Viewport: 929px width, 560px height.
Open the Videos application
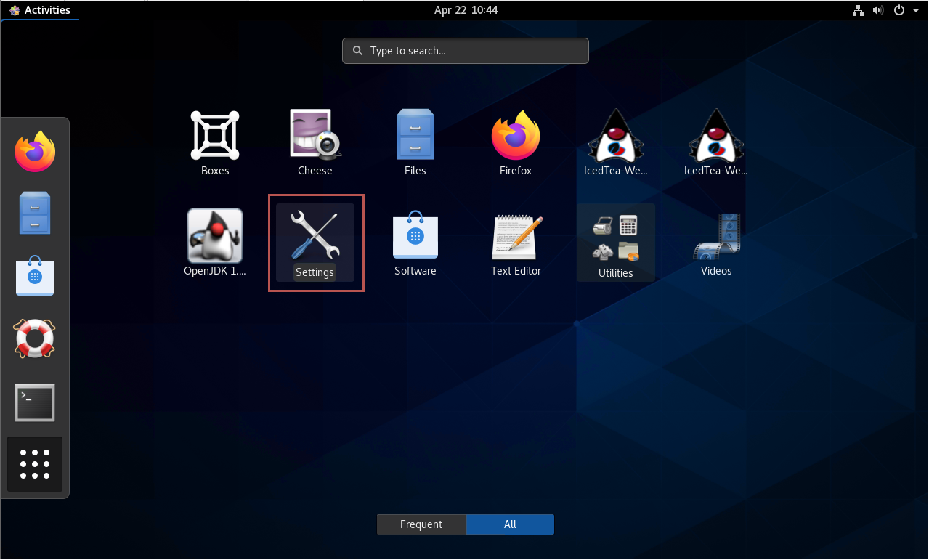716,243
